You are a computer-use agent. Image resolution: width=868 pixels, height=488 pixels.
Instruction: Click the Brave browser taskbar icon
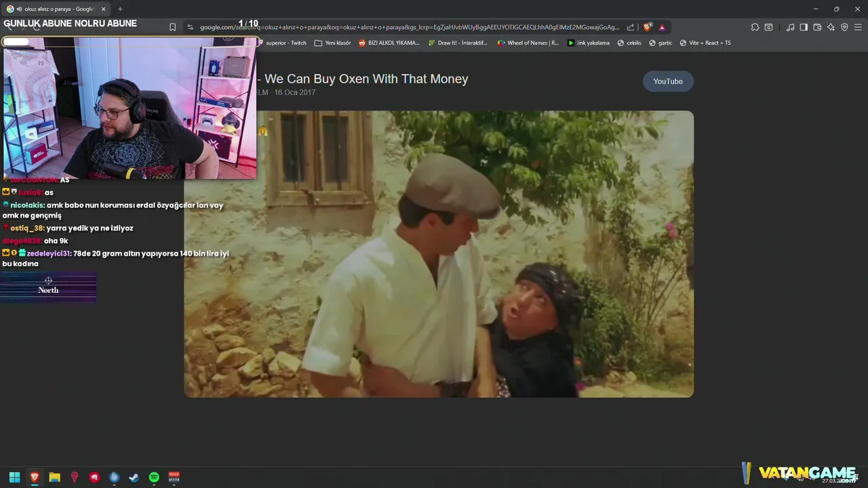point(35,477)
